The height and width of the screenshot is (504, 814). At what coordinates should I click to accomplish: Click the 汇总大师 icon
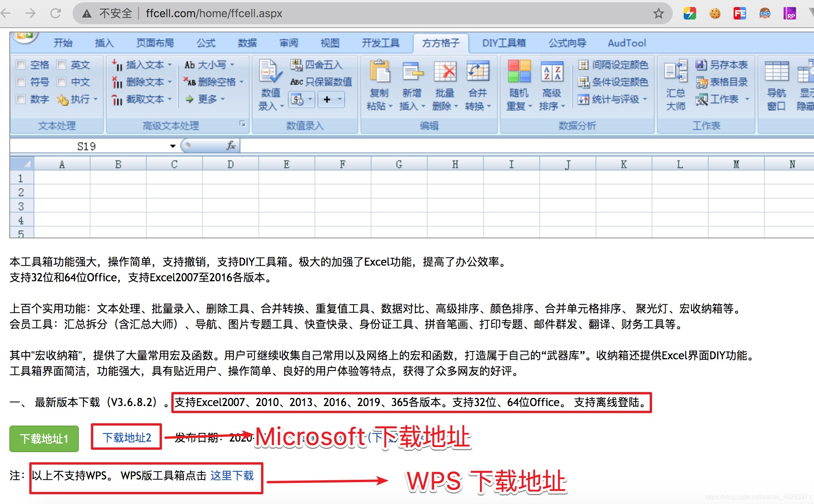pyautogui.click(x=676, y=71)
